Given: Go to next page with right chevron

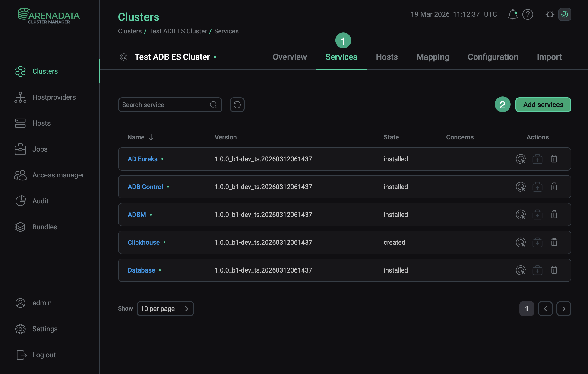Looking at the screenshot, I should tap(564, 308).
